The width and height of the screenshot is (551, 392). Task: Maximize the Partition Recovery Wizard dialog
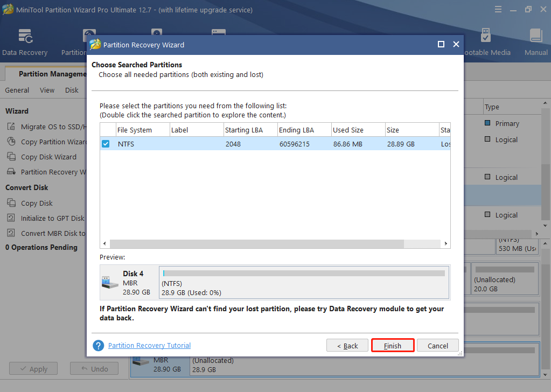(441, 44)
